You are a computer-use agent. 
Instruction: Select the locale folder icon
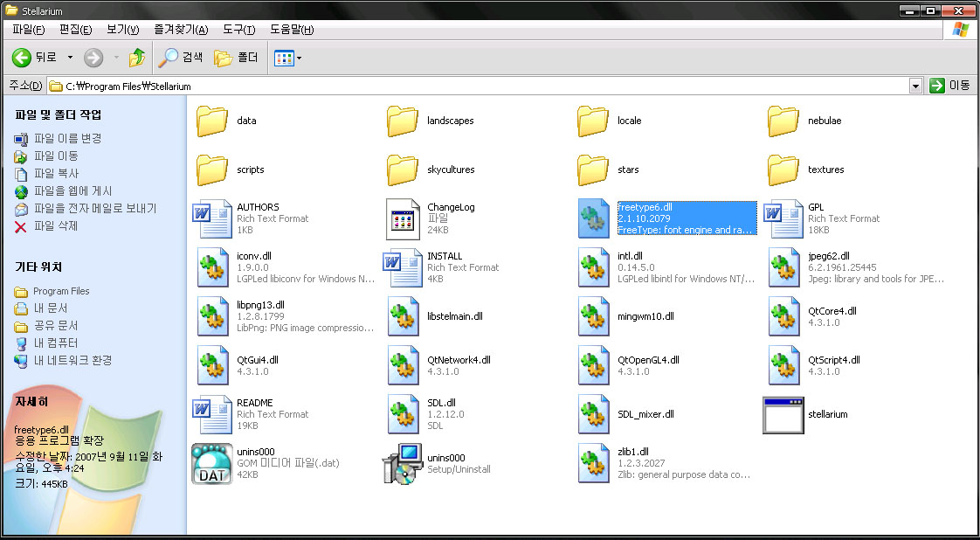pyautogui.click(x=593, y=121)
